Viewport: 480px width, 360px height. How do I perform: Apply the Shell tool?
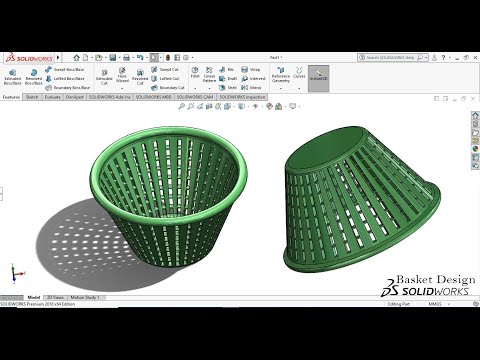click(228, 87)
